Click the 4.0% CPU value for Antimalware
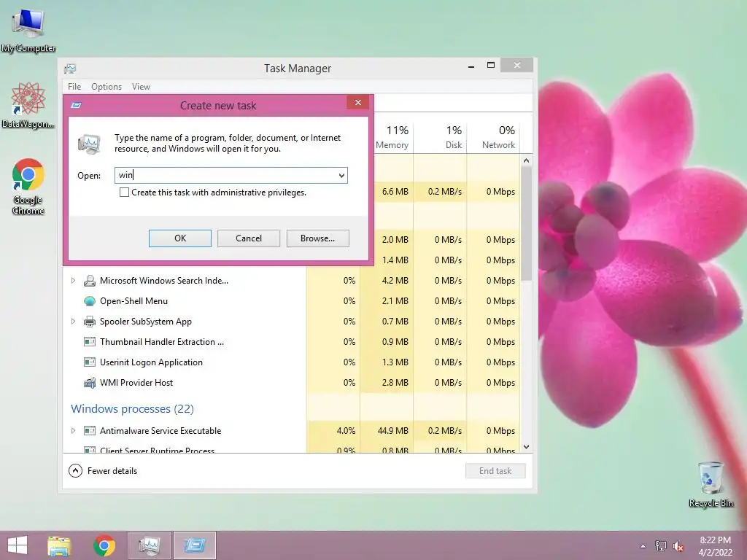 346,431
